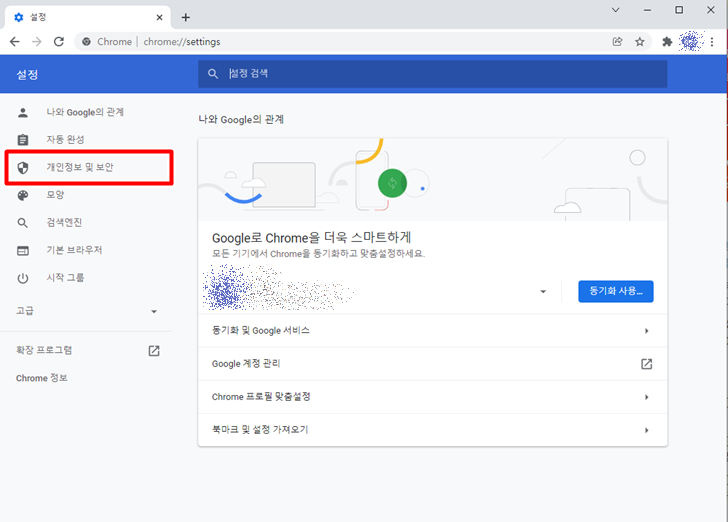Bookmark this page with the star icon
This screenshot has width=728, height=522.
click(640, 42)
